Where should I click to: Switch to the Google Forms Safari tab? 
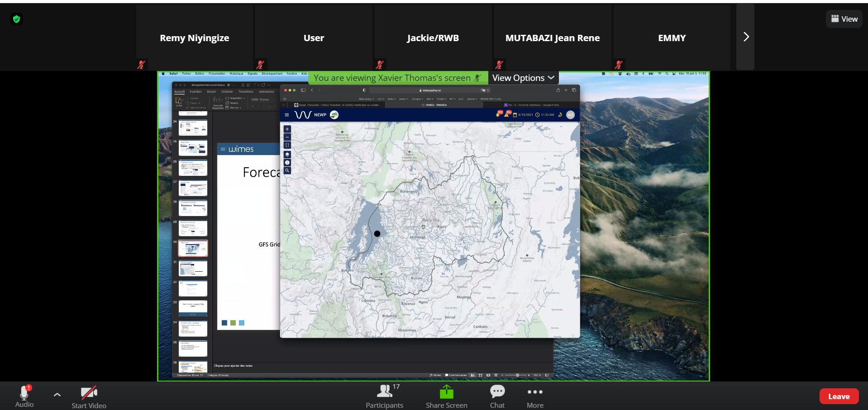click(532, 105)
